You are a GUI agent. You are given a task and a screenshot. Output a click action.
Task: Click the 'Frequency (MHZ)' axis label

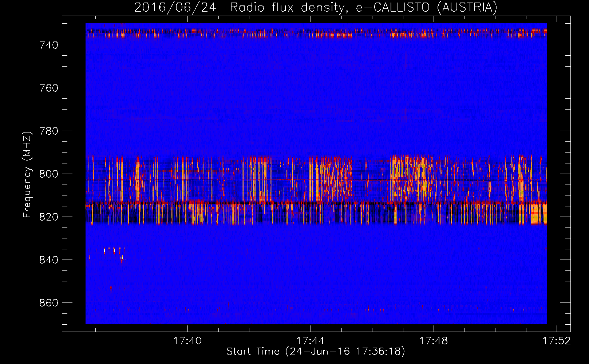27,174
